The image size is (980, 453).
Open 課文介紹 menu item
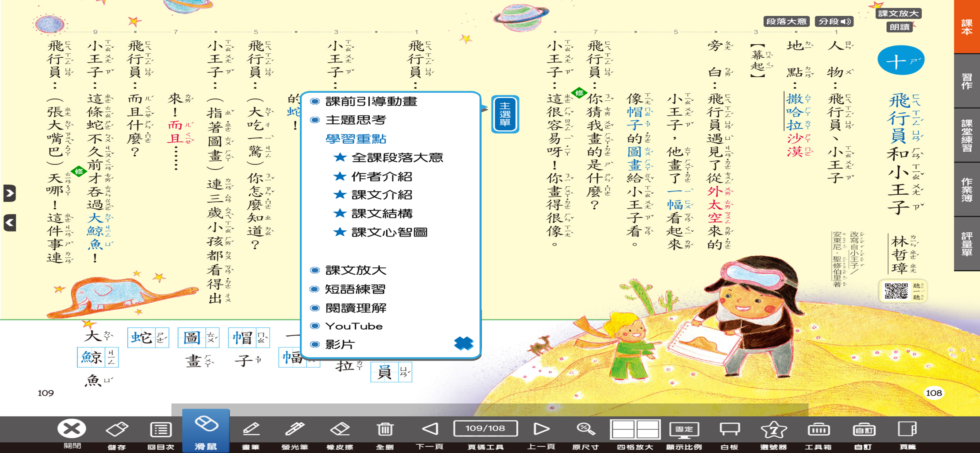pyautogui.click(x=382, y=194)
